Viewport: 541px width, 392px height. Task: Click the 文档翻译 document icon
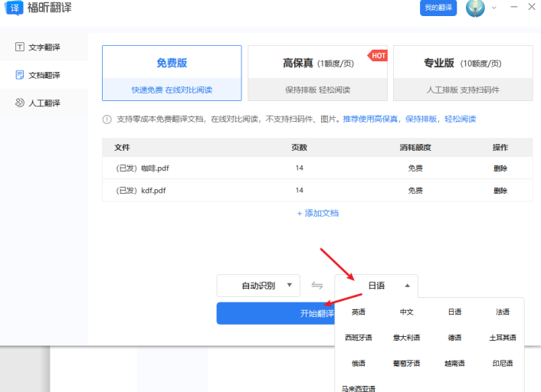coord(20,75)
